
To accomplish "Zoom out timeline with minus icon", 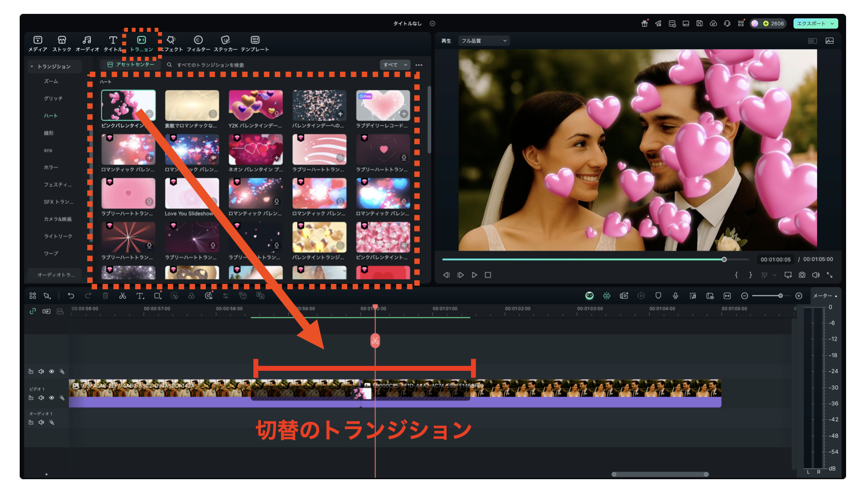I will coord(745,296).
